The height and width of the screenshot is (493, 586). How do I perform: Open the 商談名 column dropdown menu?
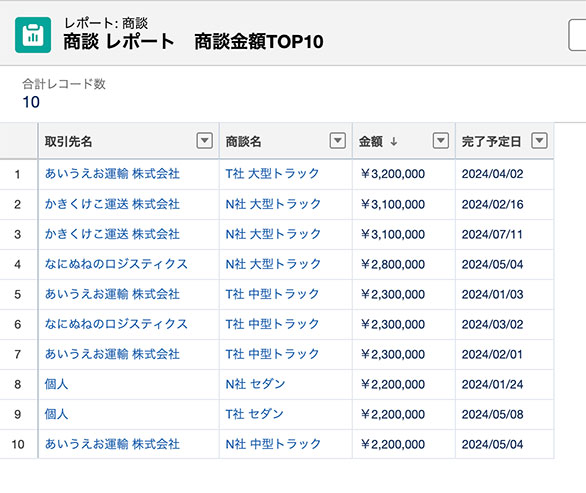pos(337,141)
